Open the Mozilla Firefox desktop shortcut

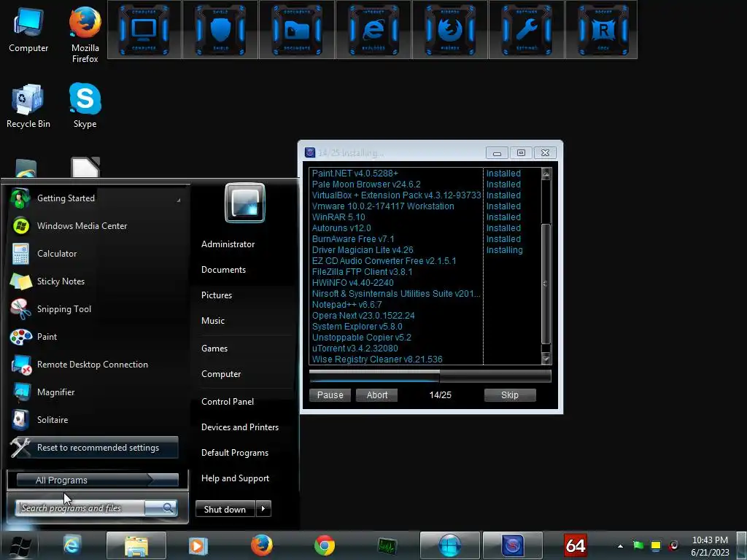pyautogui.click(x=85, y=34)
